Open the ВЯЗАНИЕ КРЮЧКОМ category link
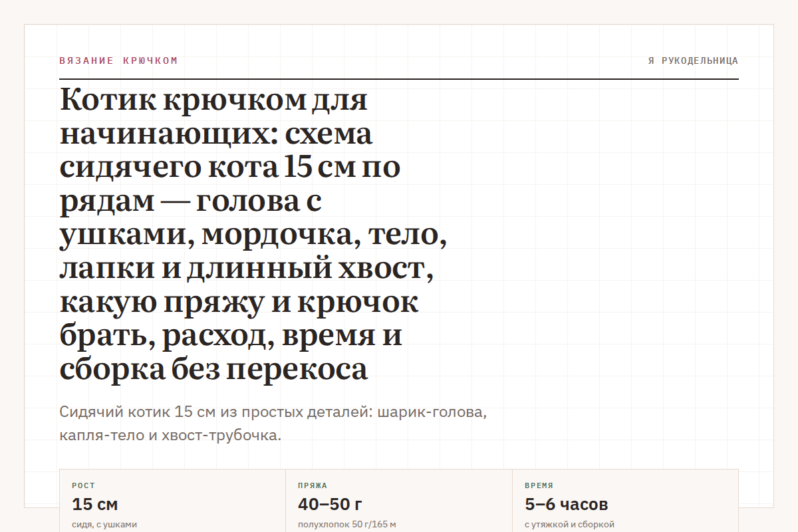 pyautogui.click(x=118, y=61)
